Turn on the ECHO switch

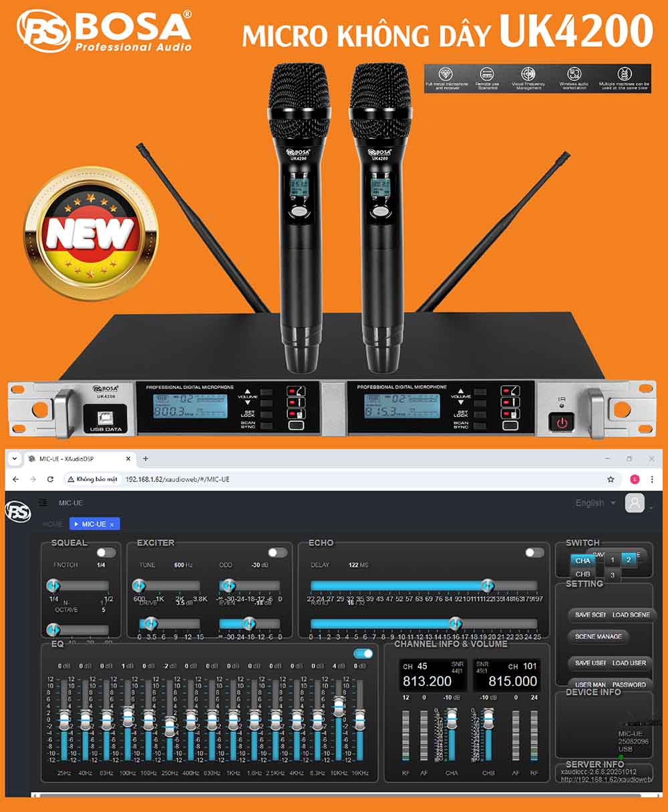click(534, 553)
